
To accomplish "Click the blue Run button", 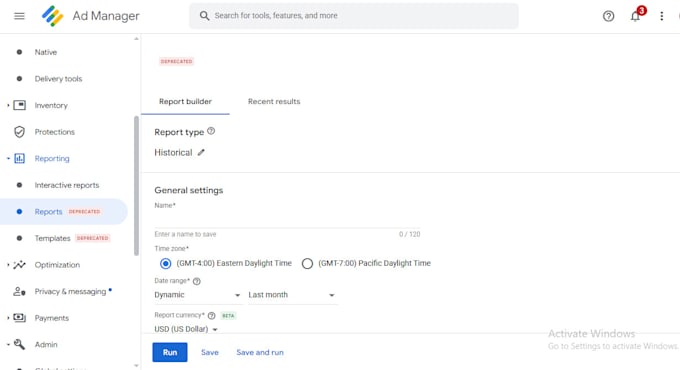I will pos(170,352).
